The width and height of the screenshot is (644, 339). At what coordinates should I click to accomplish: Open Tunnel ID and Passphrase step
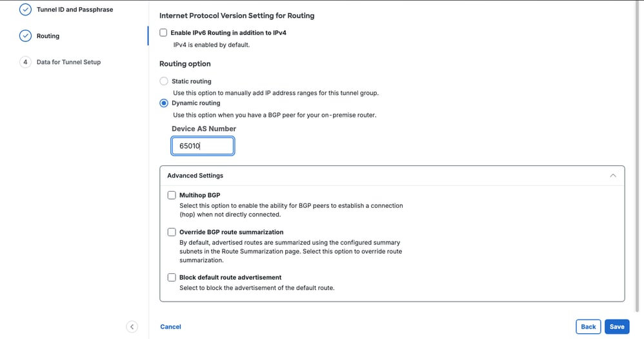(x=75, y=10)
